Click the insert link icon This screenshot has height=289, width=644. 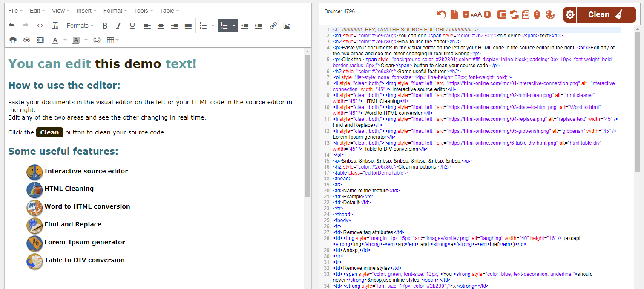point(273,26)
